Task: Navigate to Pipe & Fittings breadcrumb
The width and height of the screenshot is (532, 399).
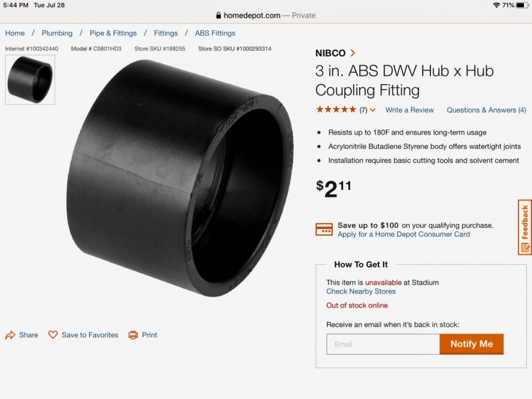Action: (x=113, y=33)
